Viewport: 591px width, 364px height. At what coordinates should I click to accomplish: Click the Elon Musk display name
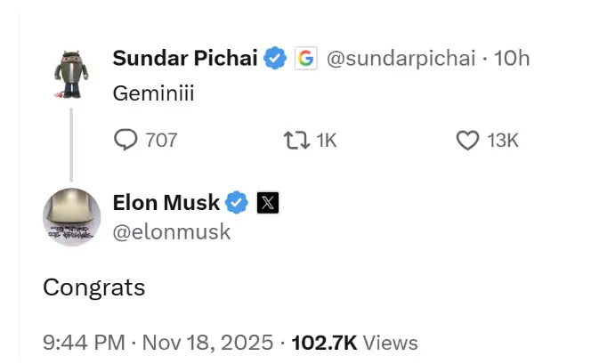(x=166, y=203)
